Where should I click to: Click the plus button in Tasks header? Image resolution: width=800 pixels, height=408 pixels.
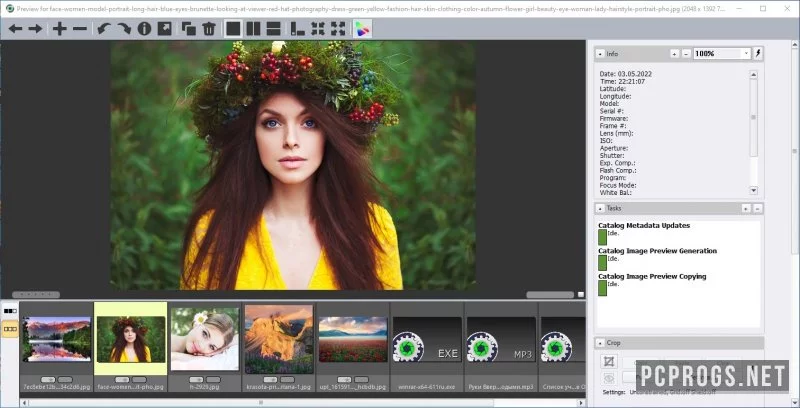click(x=745, y=208)
